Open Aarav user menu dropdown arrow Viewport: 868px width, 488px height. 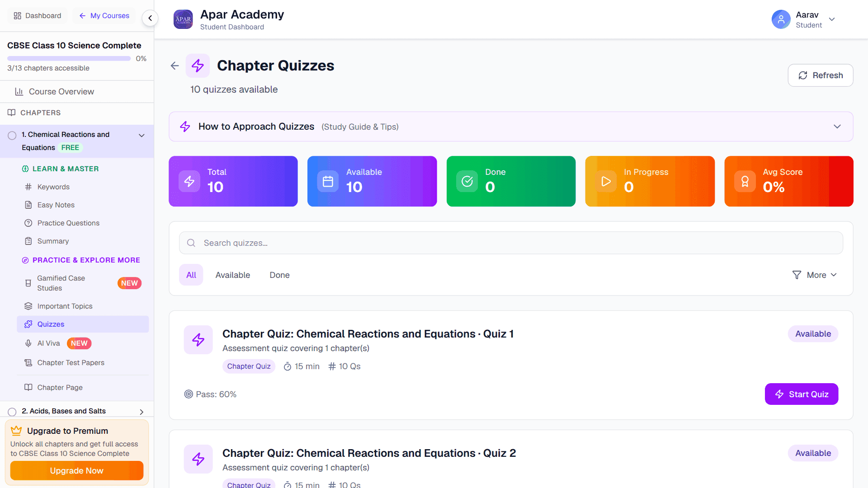click(x=832, y=19)
